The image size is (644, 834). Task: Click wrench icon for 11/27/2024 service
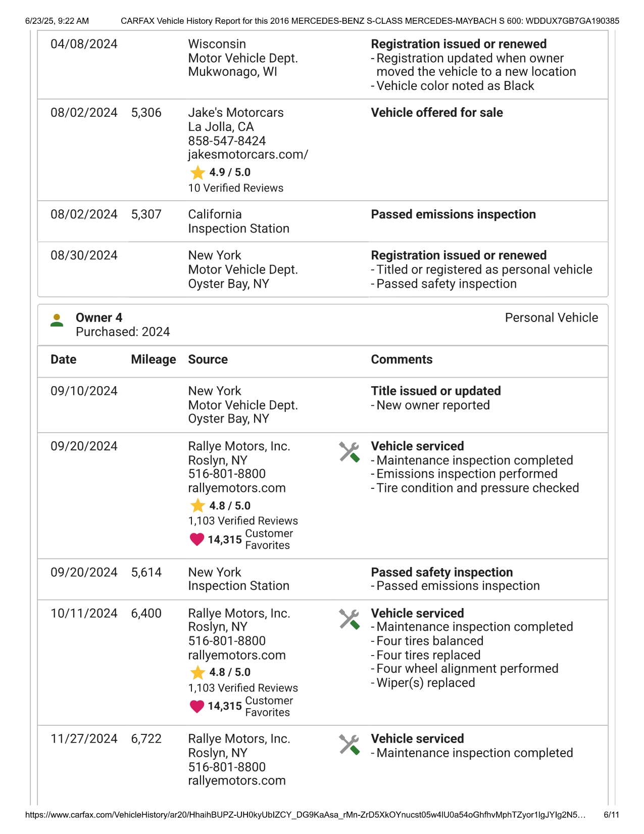[349, 745]
